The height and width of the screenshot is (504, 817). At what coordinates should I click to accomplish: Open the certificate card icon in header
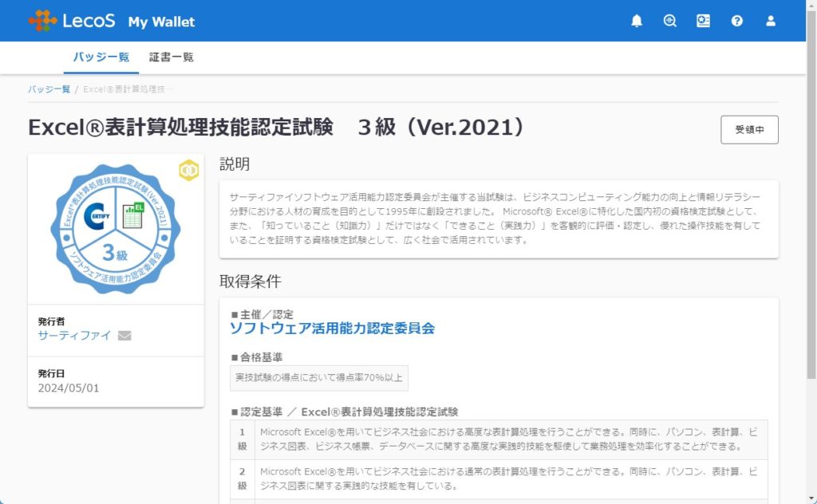[x=703, y=22]
